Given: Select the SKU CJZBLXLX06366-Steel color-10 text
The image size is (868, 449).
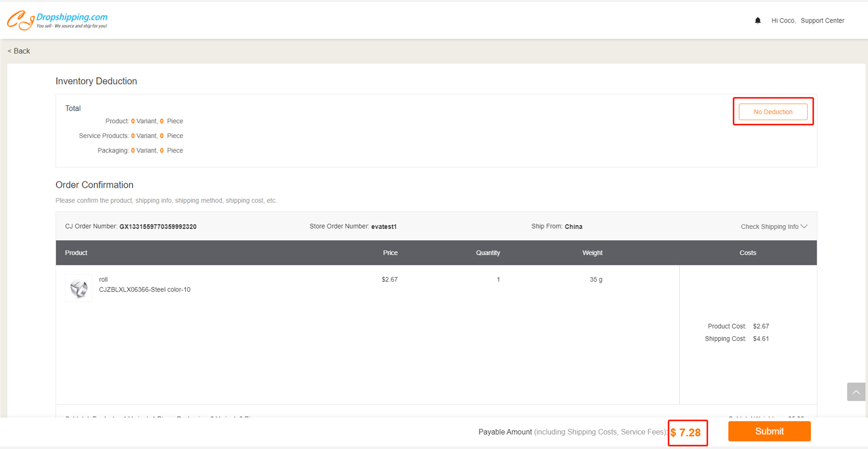Looking at the screenshot, I should click(x=145, y=290).
